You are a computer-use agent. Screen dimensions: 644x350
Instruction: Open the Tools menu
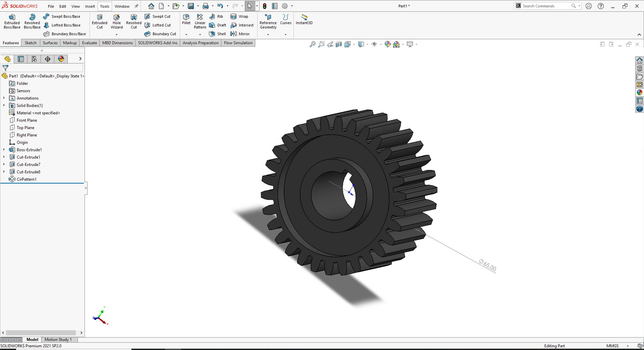coord(105,6)
